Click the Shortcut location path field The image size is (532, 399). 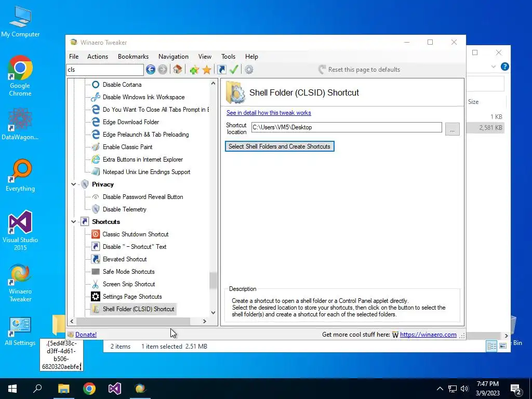[x=347, y=127]
